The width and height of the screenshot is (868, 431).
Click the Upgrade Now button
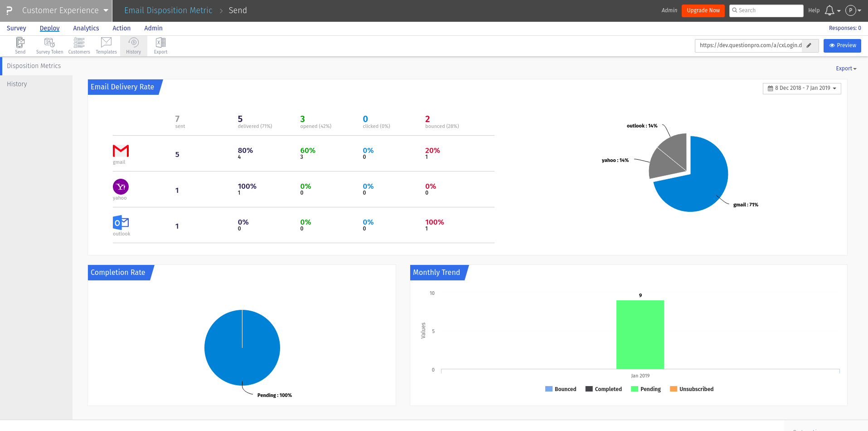[703, 10]
